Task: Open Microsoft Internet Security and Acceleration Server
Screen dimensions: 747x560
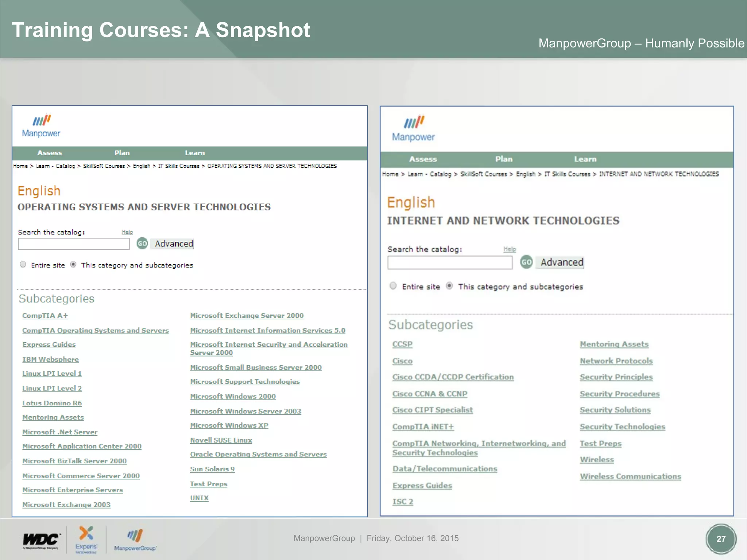Action: point(269,349)
